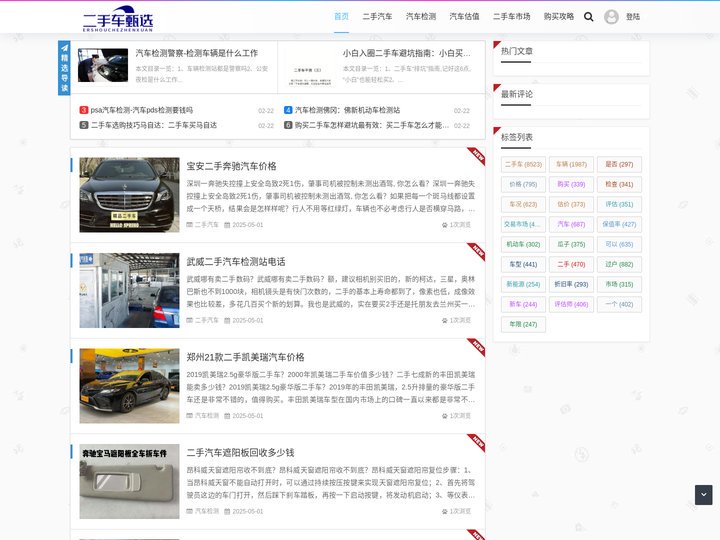720x540 pixels.
Task: Click the 登陆 login link
Action: click(x=633, y=17)
